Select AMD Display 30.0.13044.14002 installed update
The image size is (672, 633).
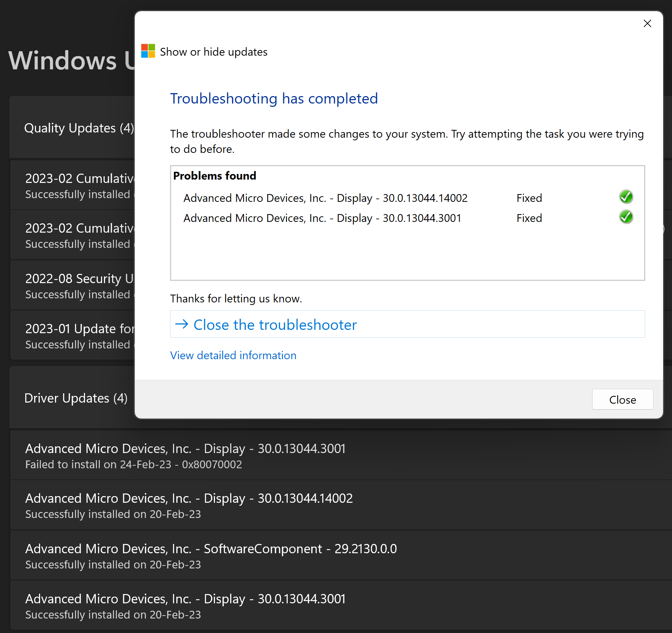pyautogui.click(x=341, y=505)
